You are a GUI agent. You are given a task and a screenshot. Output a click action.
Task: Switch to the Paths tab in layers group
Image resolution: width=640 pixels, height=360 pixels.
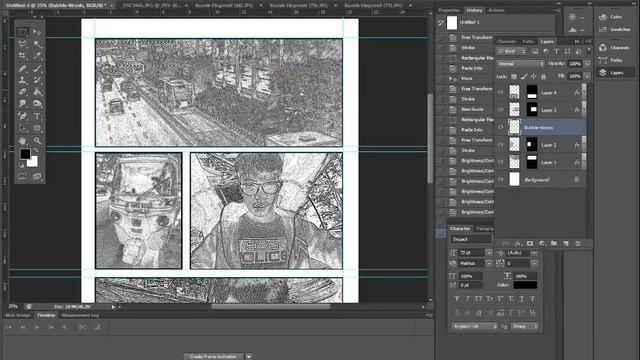[x=528, y=42]
